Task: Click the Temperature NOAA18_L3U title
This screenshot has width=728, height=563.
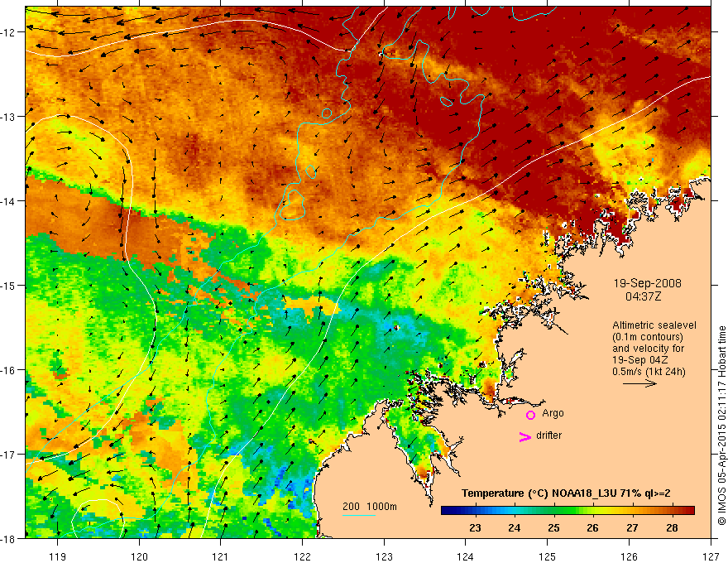Action: pos(566,493)
